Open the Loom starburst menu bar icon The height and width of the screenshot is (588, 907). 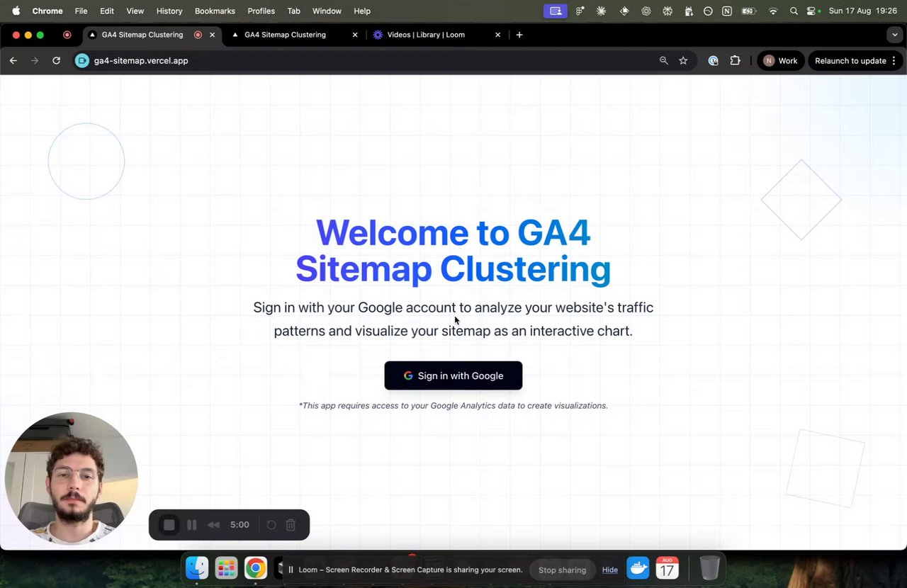pos(602,11)
